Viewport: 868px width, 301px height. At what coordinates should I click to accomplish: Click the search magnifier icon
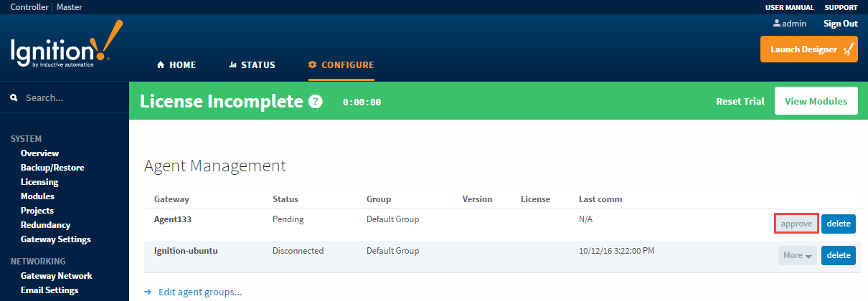(14, 97)
